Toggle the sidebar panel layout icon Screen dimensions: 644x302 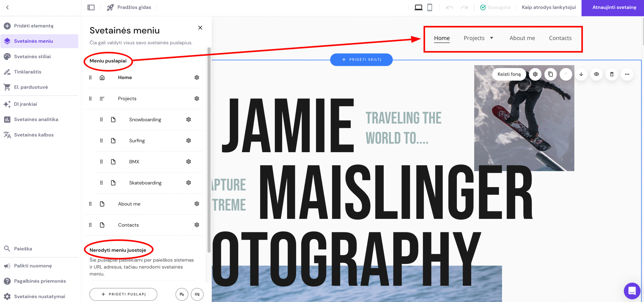point(91,7)
